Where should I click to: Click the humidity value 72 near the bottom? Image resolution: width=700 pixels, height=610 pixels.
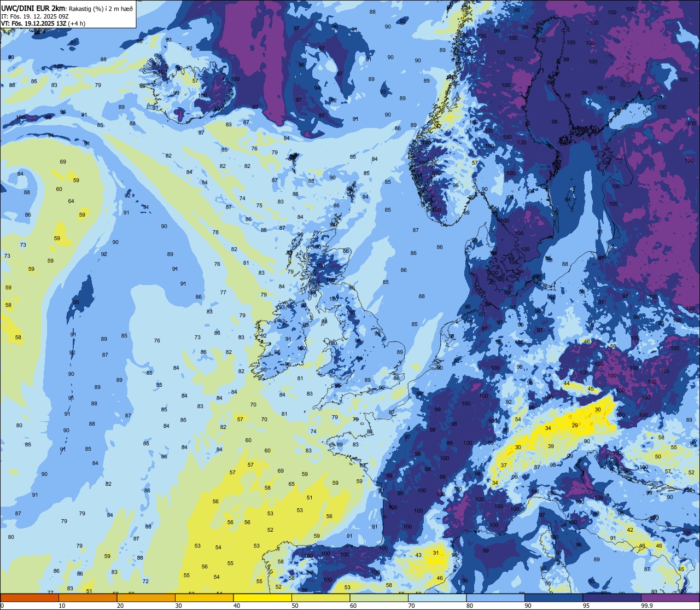click(x=145, y=581)
